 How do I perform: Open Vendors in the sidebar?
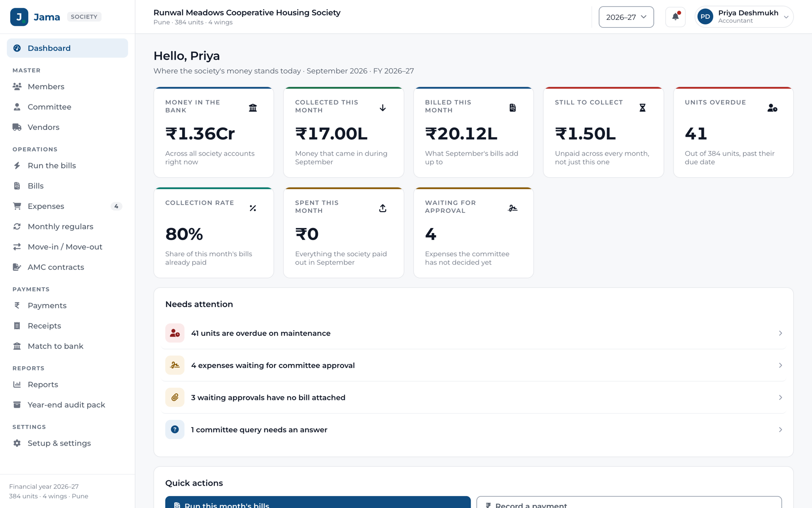coord(67,127)
